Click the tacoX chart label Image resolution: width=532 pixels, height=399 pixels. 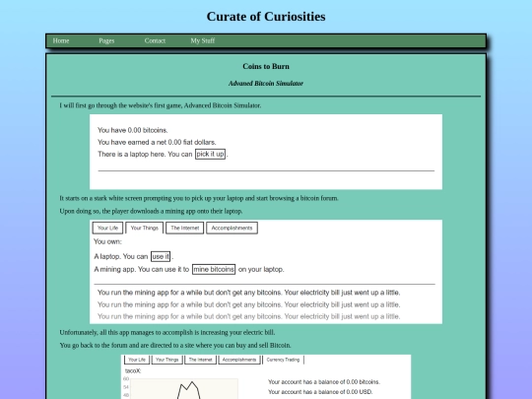[x=133, y=370]
